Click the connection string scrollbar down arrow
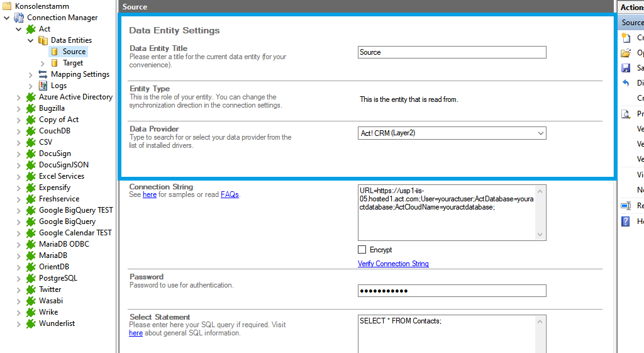The width and height of the screenshot is (644, 353). [x=540, y=235]
